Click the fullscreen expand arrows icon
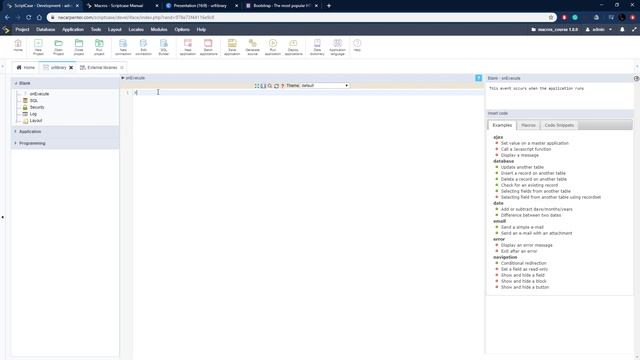This screenshot has height=360, width=640. click(x=634, y=29)
